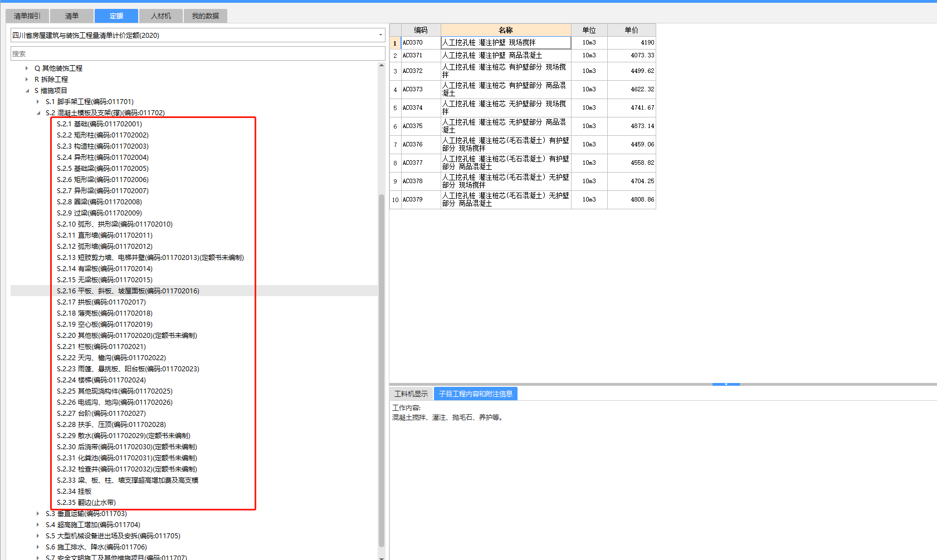
Task: Select S.2.2 矩形柱 tree item
Action: tap(103, 135)
